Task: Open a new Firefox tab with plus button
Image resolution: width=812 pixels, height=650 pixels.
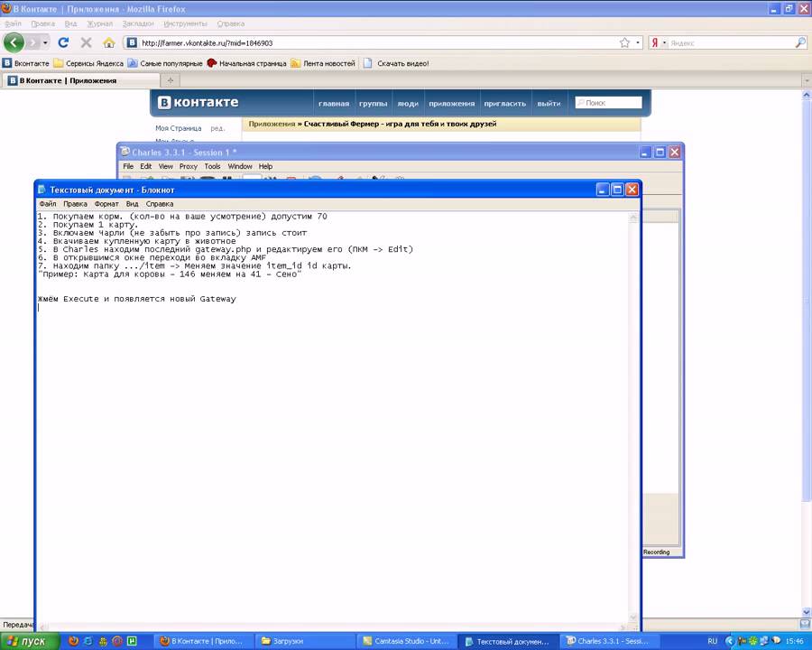Action: pos(171,80)
